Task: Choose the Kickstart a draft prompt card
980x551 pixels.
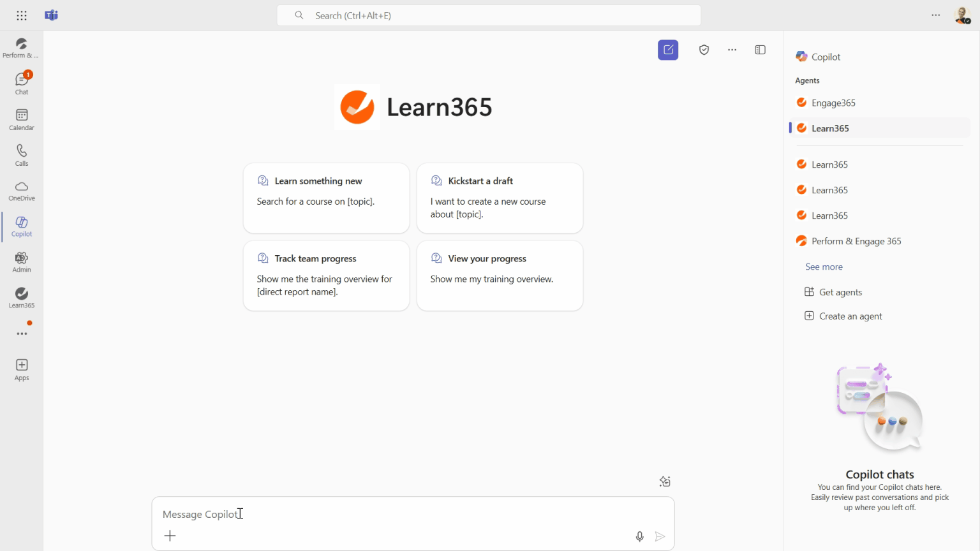Action: tap(500, 198)
